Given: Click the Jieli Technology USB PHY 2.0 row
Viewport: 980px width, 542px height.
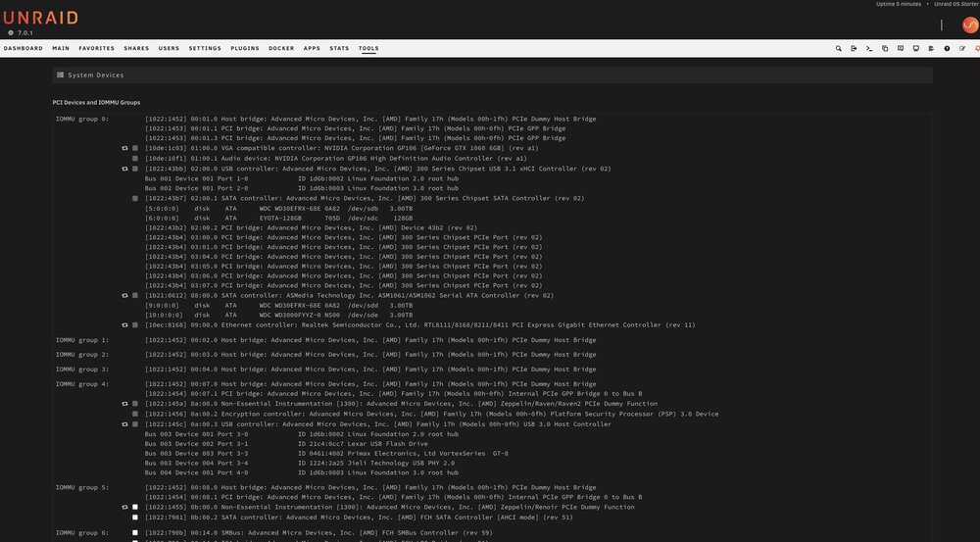Looking at the screenshot, I should coord(300,464).
